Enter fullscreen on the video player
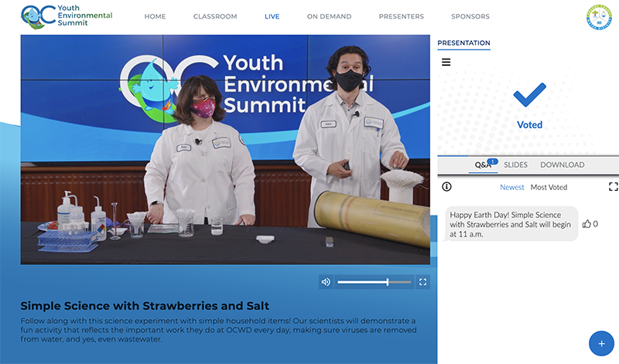Viewport: 619px width, 364px height. pos(422,281)
